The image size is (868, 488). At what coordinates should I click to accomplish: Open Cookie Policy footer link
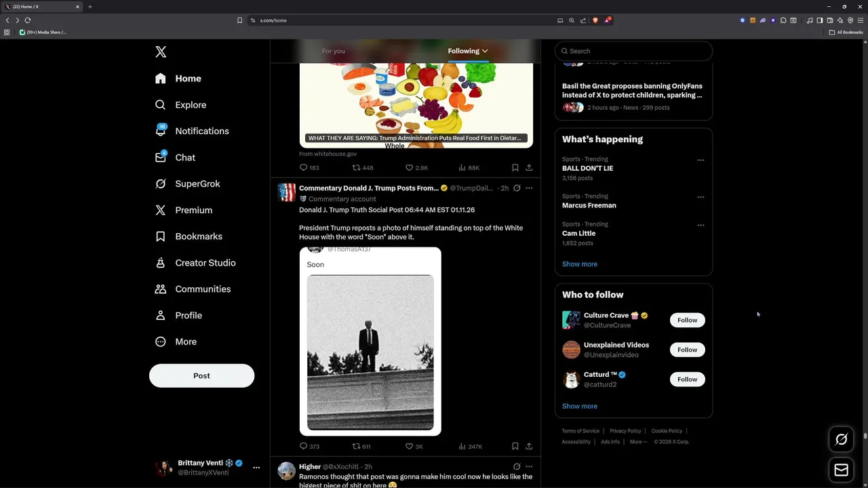[x=667, y=431]
